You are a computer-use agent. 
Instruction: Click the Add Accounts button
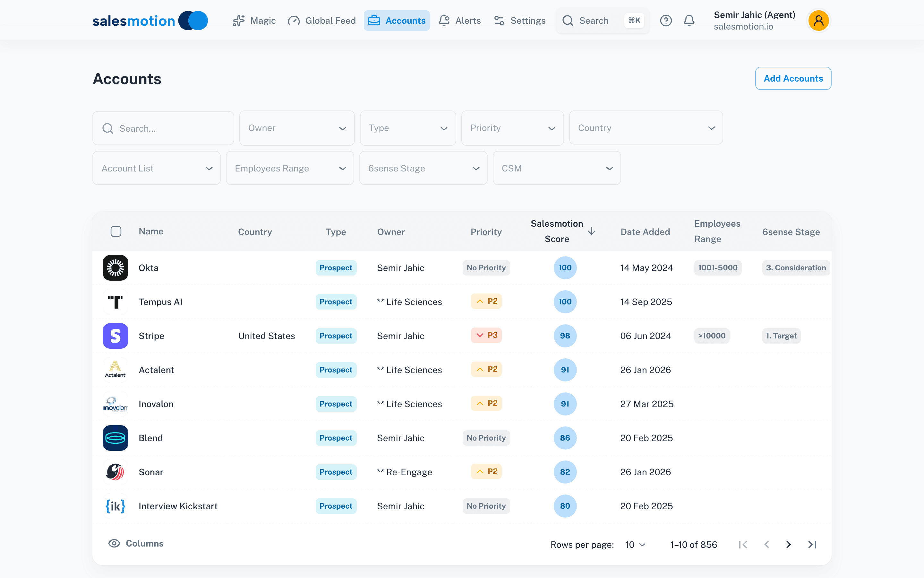pyautogui.click(x=793, y=78)
